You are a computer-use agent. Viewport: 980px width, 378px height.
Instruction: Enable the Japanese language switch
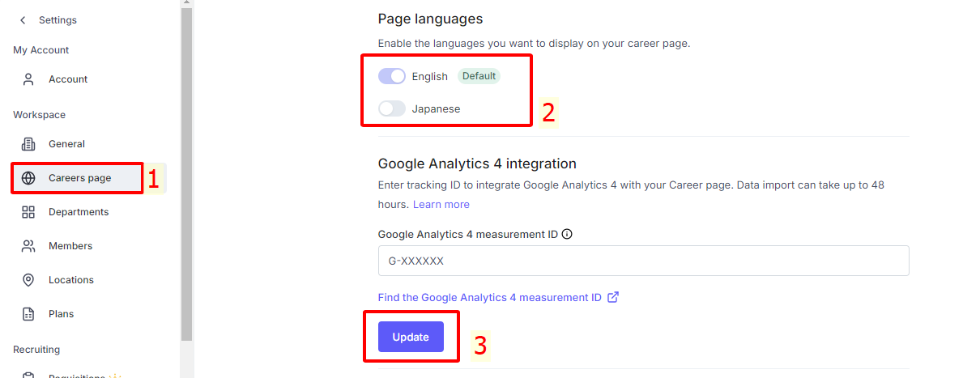pyautogui.click(x=392, y=108)
